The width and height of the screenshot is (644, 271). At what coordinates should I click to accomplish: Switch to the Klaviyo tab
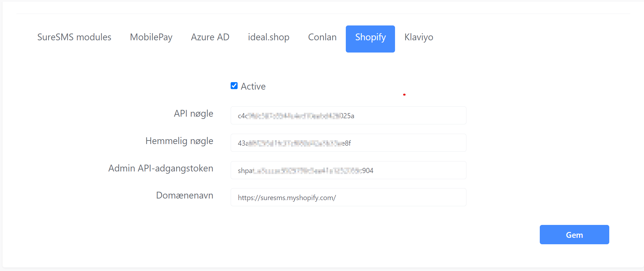419,37
